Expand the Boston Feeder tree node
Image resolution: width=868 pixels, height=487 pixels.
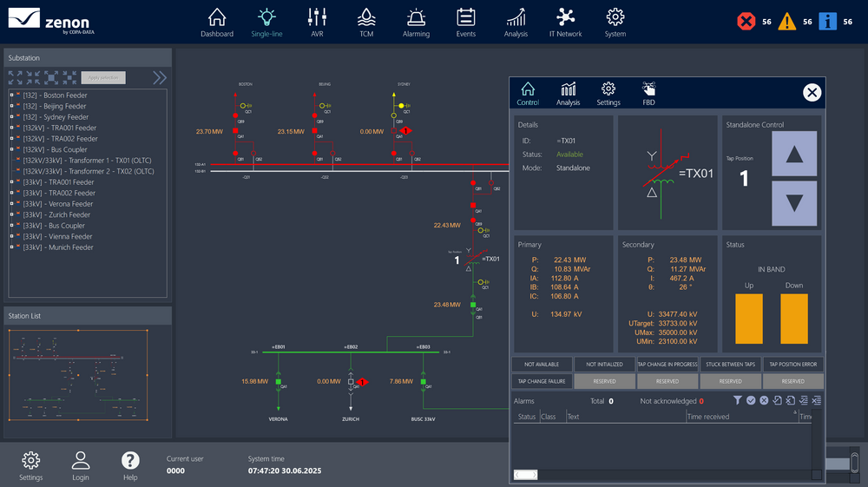(x=11, y=95)
